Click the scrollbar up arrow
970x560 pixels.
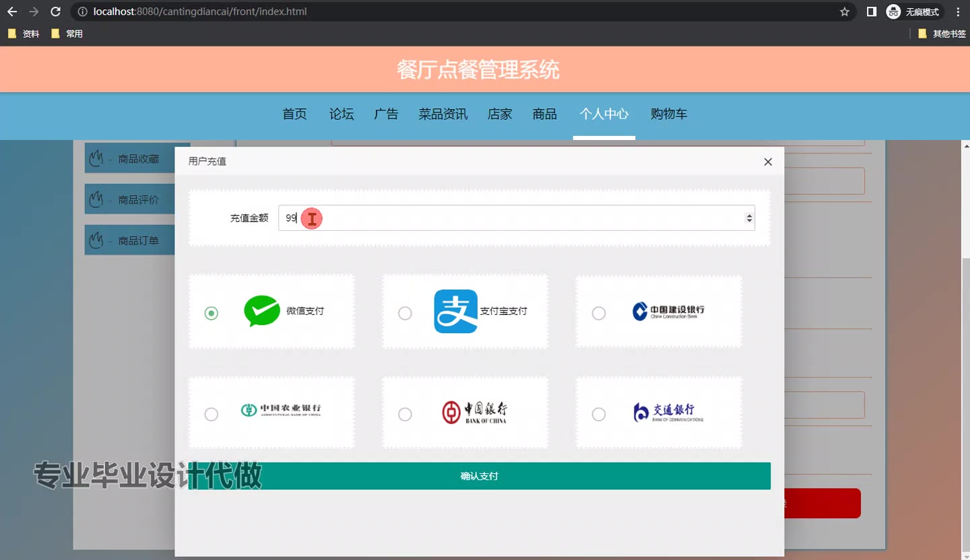[x=965, y=145]
